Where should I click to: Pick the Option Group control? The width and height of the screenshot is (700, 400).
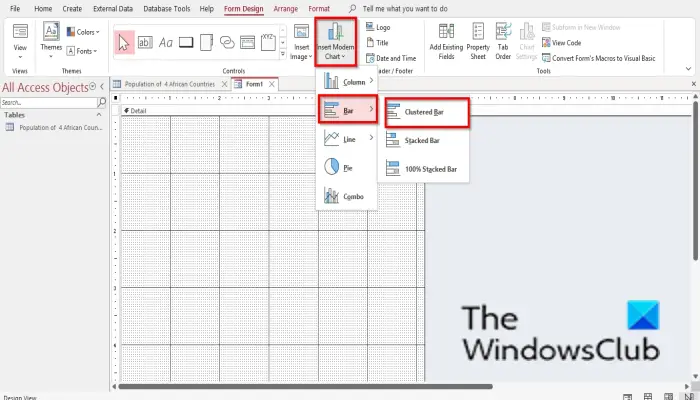tap(268, 42)
